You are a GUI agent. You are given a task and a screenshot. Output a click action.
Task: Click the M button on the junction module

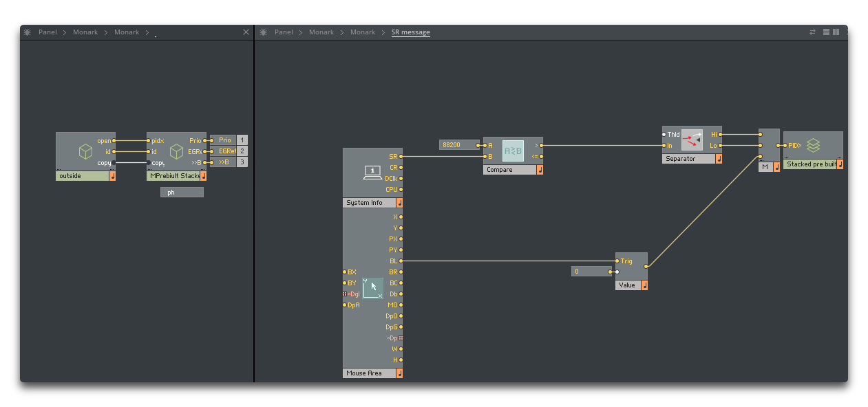(764, 166)
